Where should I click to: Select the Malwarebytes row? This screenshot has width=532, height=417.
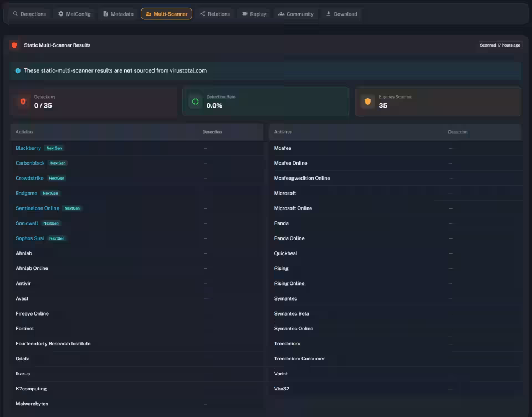(x=137, y=404)
